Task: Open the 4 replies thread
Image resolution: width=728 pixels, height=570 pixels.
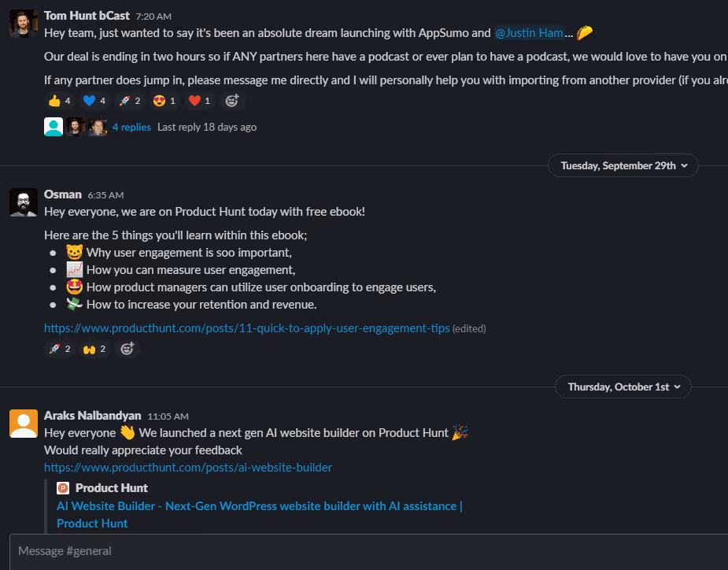Action: (x=131, y=128)
